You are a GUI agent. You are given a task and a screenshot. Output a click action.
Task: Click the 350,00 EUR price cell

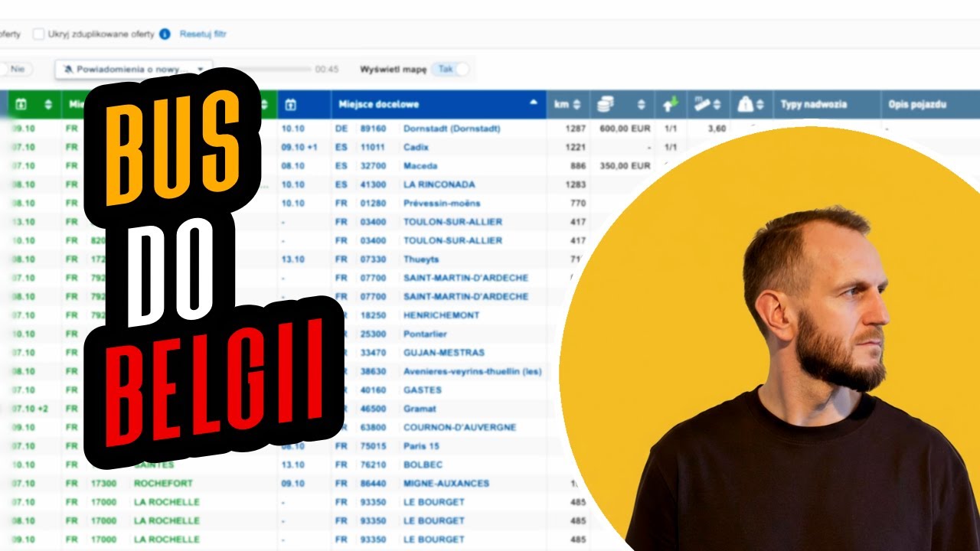(625, 166)
